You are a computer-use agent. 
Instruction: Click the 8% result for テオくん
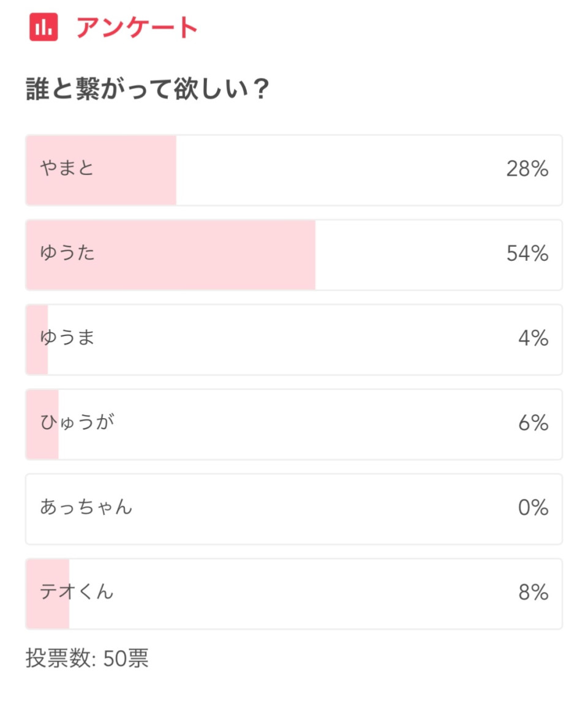(533, 593)
